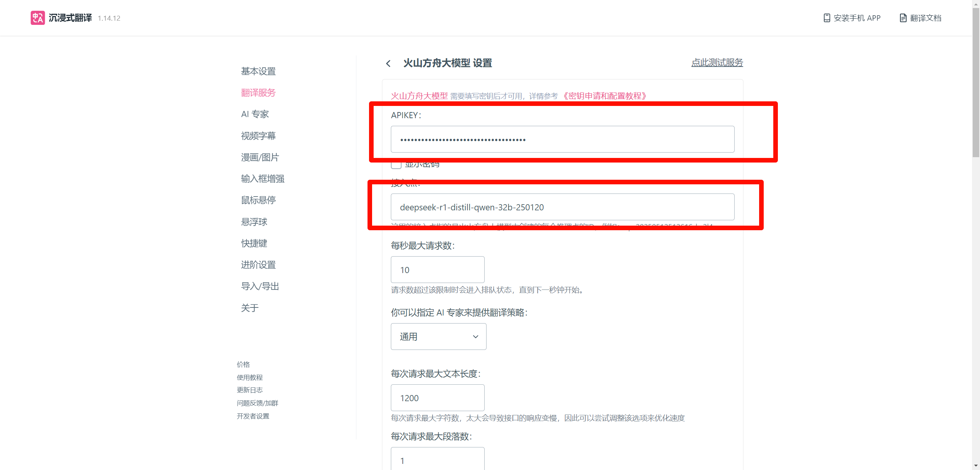The image size is (980, 470).
Task: Go back using the left chevron arrow
Action: pyautogui.click(x=388, y=63)
